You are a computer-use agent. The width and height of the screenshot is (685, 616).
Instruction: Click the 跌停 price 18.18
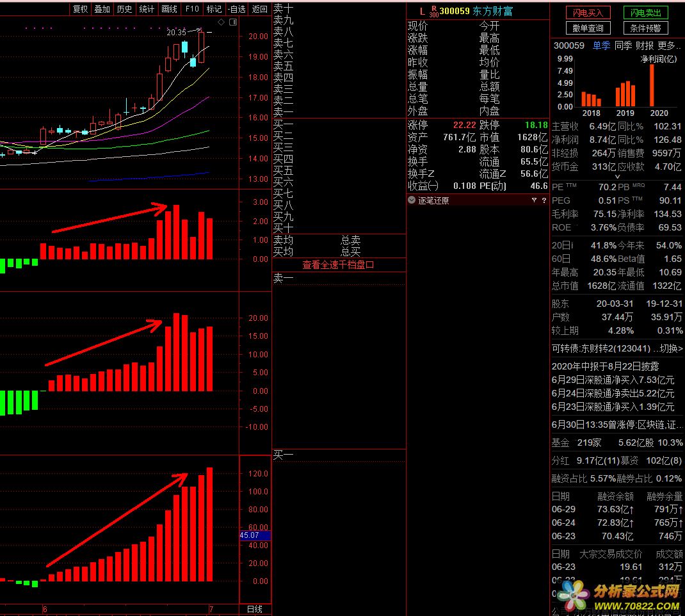[536, 125]
